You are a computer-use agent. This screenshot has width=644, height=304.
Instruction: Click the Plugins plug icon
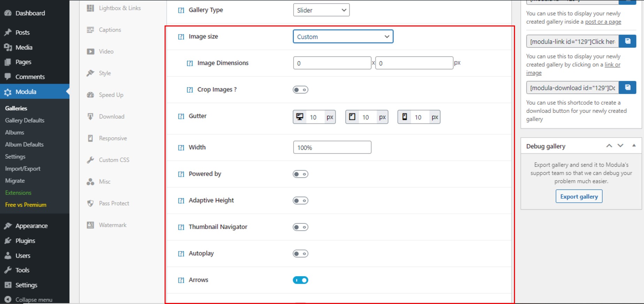(x=8, y=241)
